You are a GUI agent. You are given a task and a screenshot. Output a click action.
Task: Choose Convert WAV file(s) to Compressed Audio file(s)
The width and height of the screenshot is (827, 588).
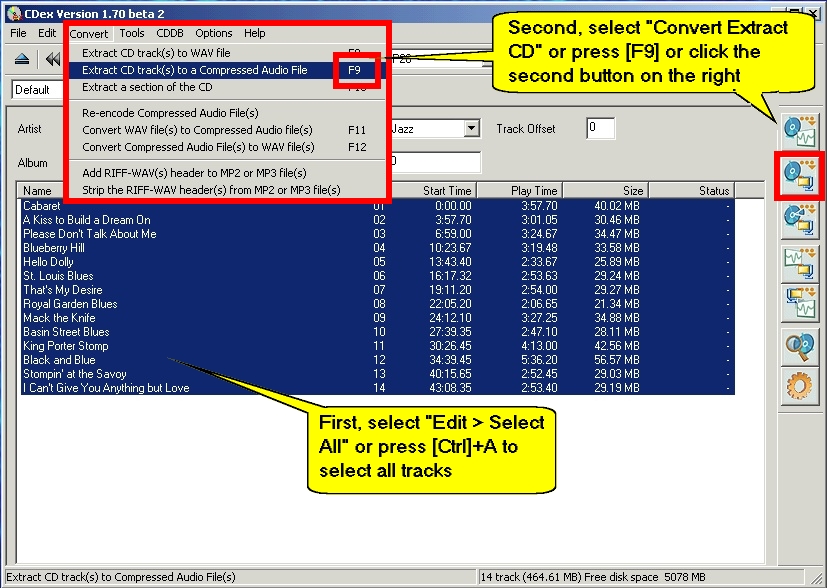pos(226,130)
